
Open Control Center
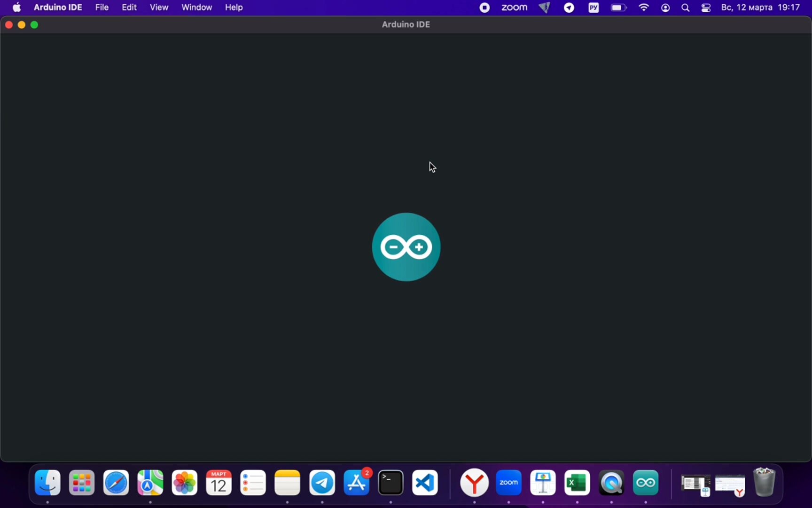point(706,8)
